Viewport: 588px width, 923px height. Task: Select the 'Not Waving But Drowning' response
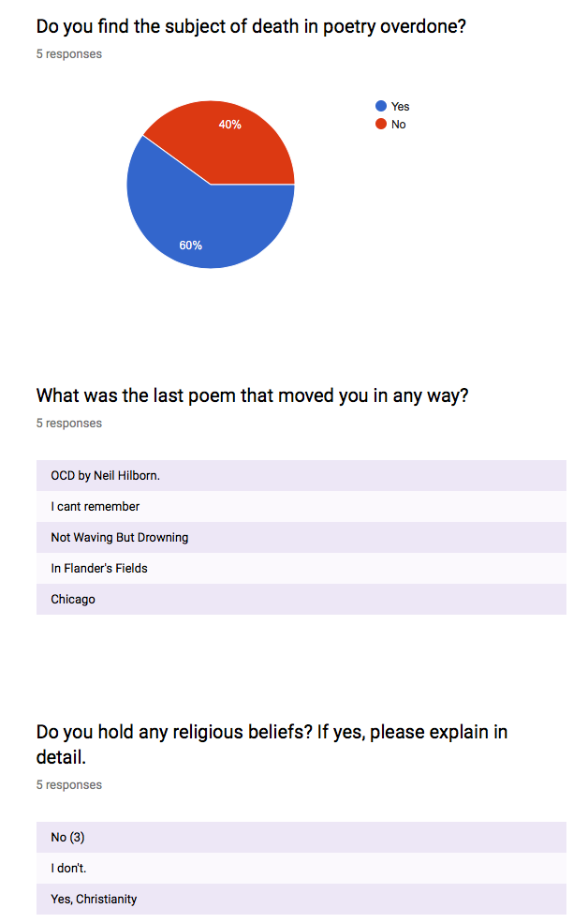pyautogui.click(x=120, y=537)
